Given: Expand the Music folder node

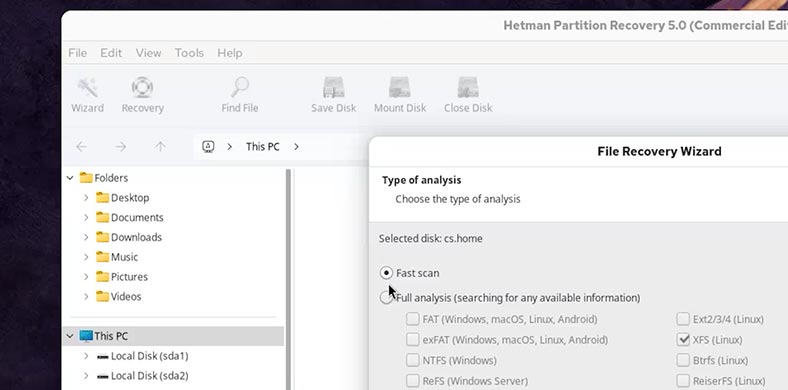Looking at the screenshot, I should point(86,257).
